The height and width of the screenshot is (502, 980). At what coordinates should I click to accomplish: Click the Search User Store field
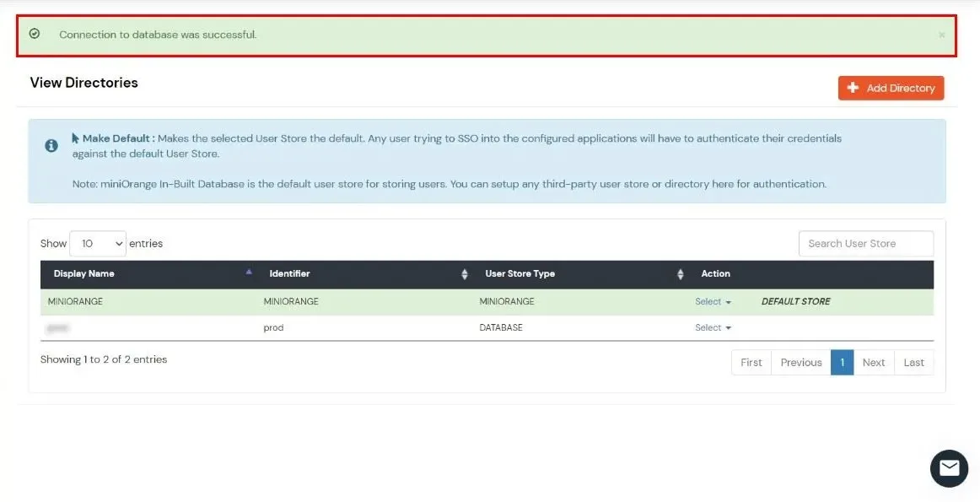(x=865, y=243)
